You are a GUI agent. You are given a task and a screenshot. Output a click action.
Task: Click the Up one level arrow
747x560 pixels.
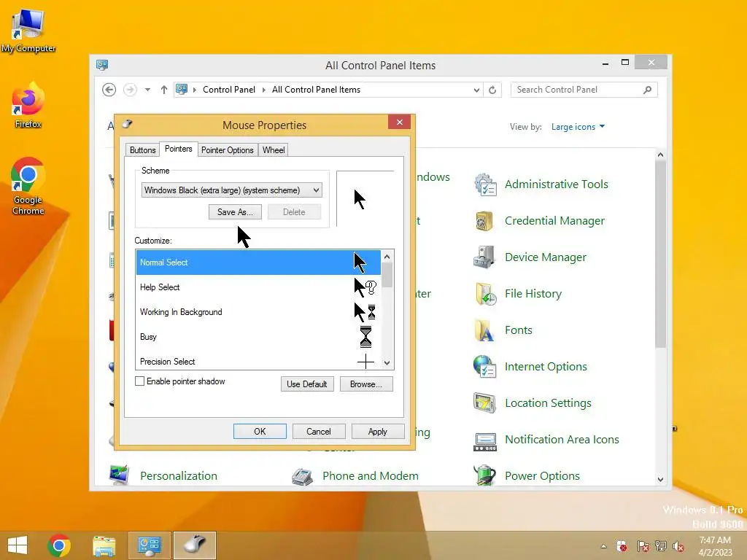pyautogui.click(x=164, y=90)
